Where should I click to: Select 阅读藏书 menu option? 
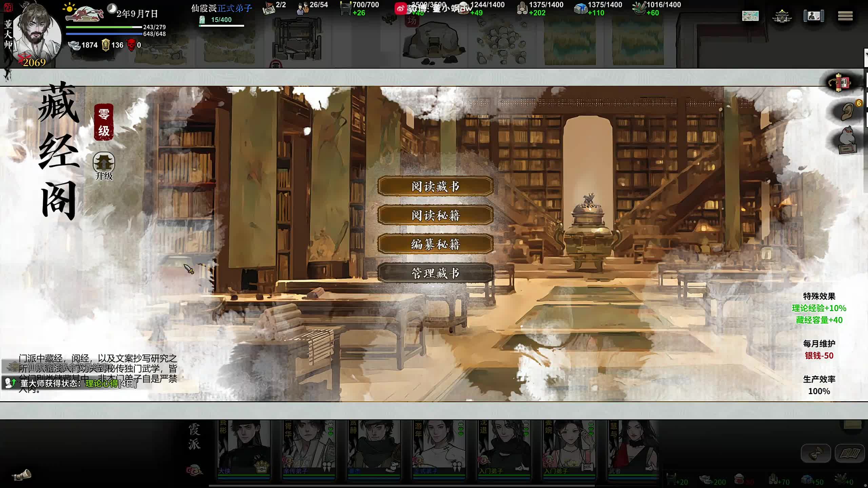[435, 186]
